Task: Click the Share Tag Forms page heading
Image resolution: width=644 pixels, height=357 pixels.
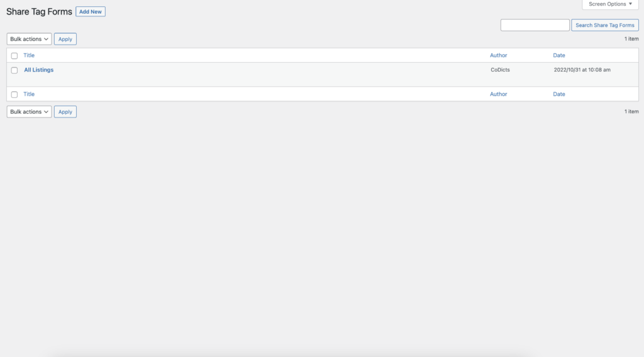Action: [40, 12]
